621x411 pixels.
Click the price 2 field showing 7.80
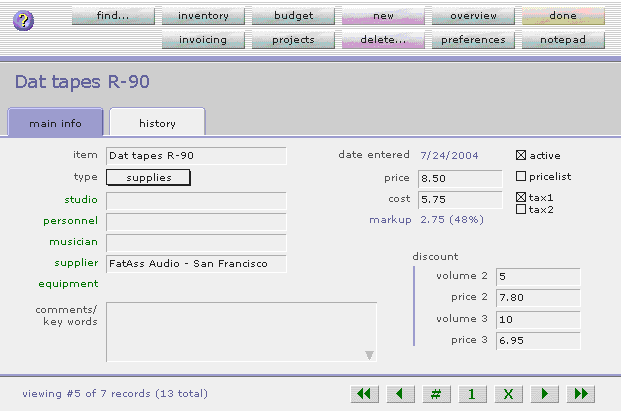[538, 297]
